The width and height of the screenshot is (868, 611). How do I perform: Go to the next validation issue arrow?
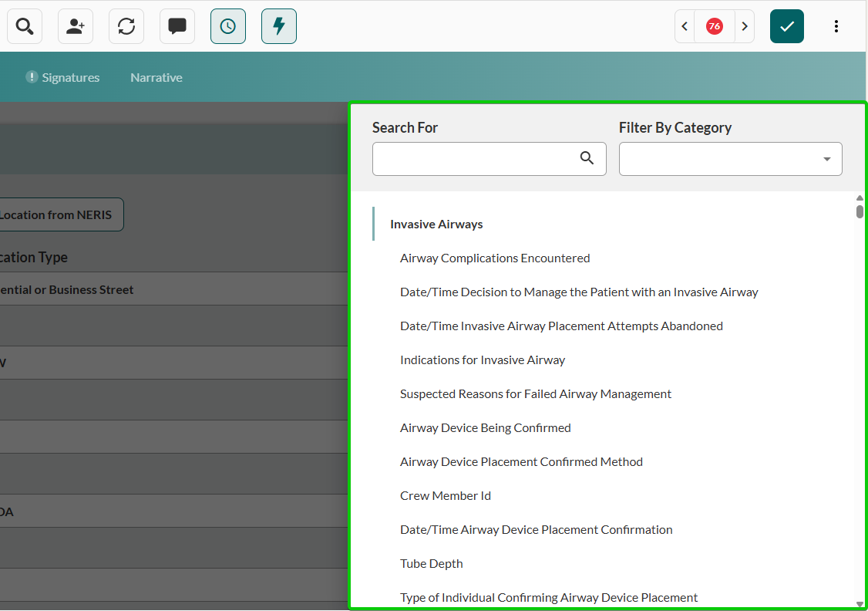[x=745, y=25]
